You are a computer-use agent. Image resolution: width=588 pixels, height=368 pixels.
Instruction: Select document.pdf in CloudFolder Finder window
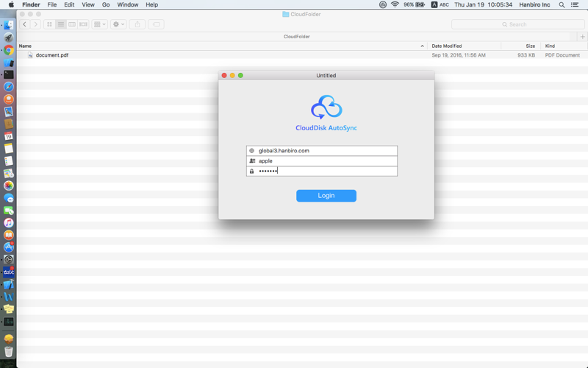(x=51, y=55)
